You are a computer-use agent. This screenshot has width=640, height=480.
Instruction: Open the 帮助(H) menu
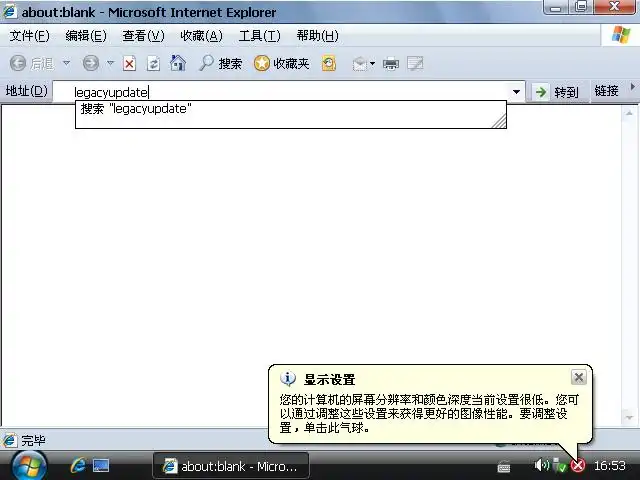coord(318,36)
